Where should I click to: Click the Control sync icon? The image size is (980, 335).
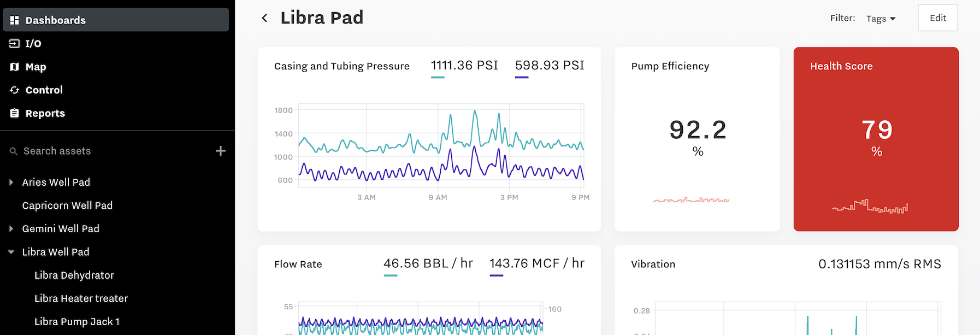click(x=14, y=90)
